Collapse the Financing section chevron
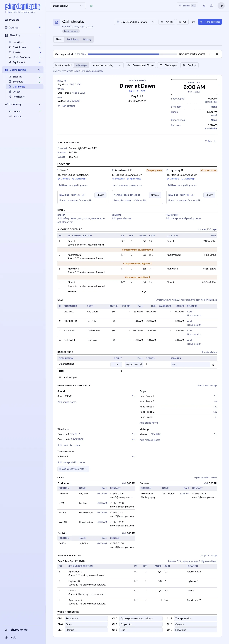The image size is (229, 644). (39, 104)
